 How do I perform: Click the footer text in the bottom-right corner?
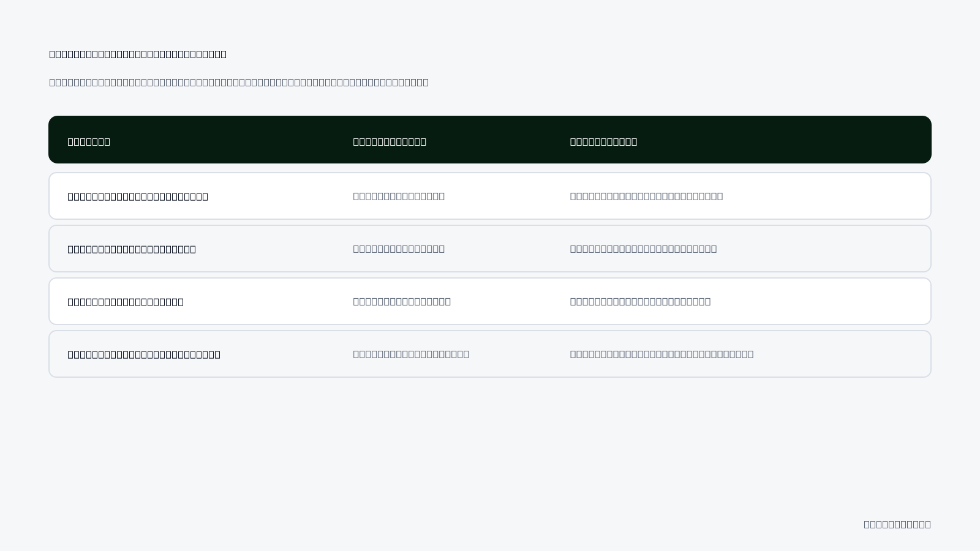point(897,524)
